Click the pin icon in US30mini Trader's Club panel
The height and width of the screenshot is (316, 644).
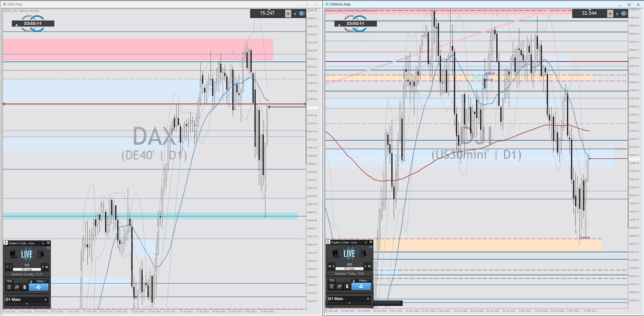328,242
